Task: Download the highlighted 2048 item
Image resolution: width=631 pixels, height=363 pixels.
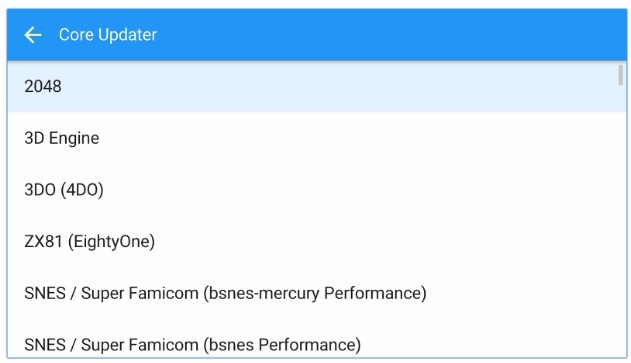Action: click(317, 87)
